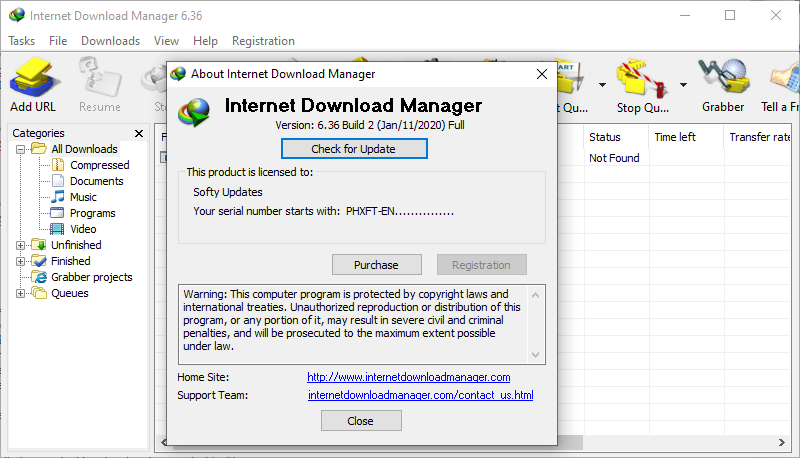
Task: Open the Registration menu
Action: tap(263, 41)
